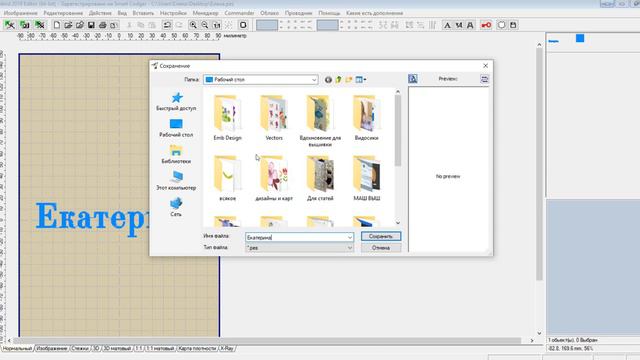
Task: Open the Помощь menu
Action: click(x=329, y=13)
